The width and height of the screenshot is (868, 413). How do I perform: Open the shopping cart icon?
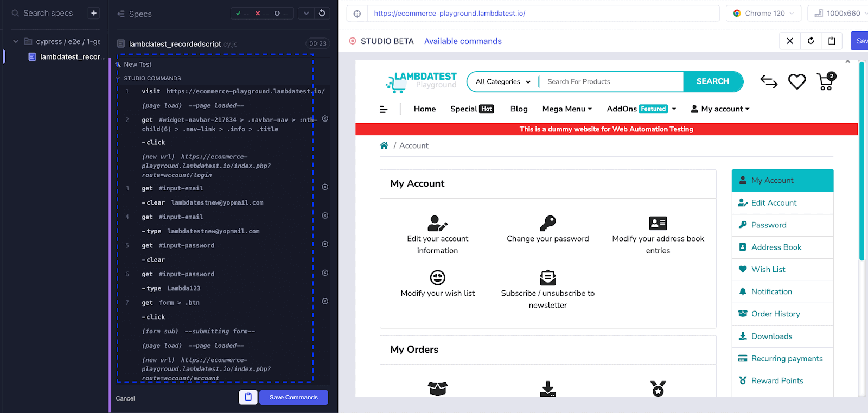(826, 82)
